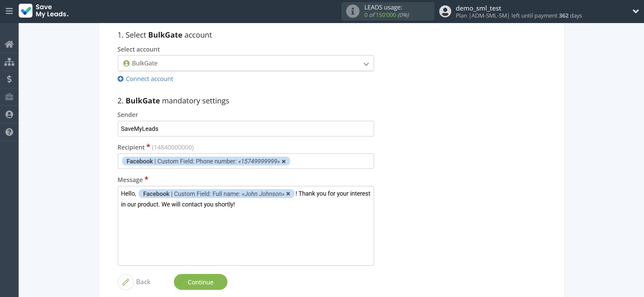Open help via the question mark icon
The width and height of the screenshot is (644, 297).
tap(9, 132)
